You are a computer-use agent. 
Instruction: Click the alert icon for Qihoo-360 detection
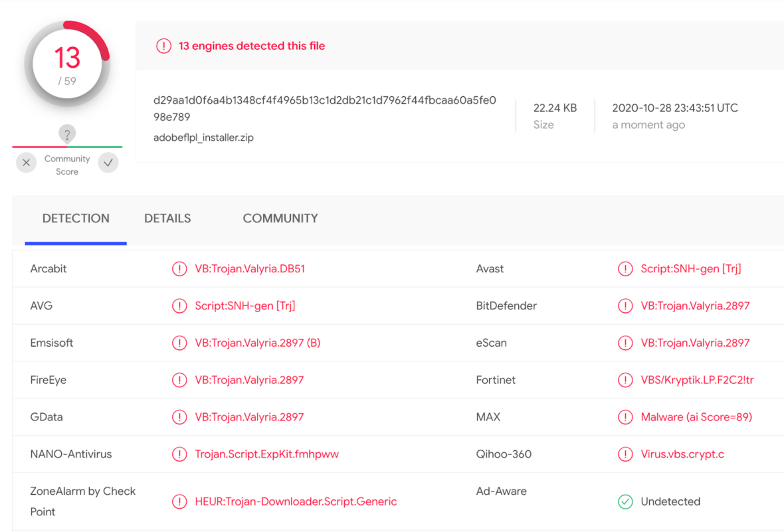coord(625,454)
